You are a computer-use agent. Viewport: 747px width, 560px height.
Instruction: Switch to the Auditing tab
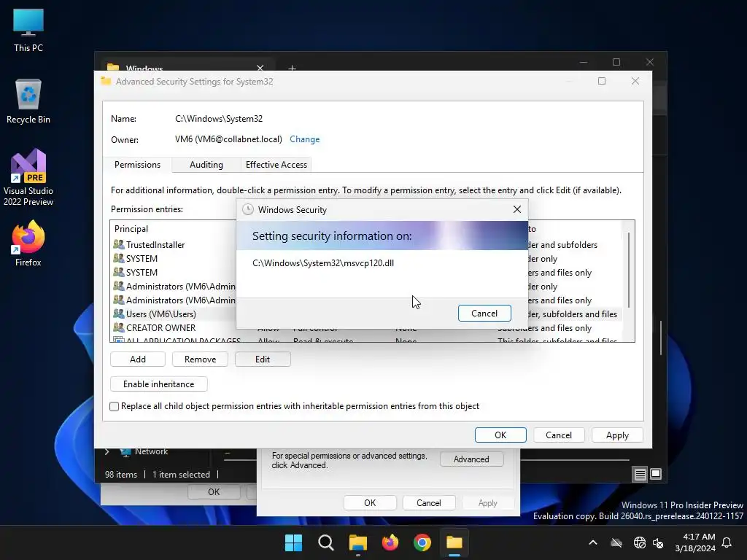tap(206, 165)
